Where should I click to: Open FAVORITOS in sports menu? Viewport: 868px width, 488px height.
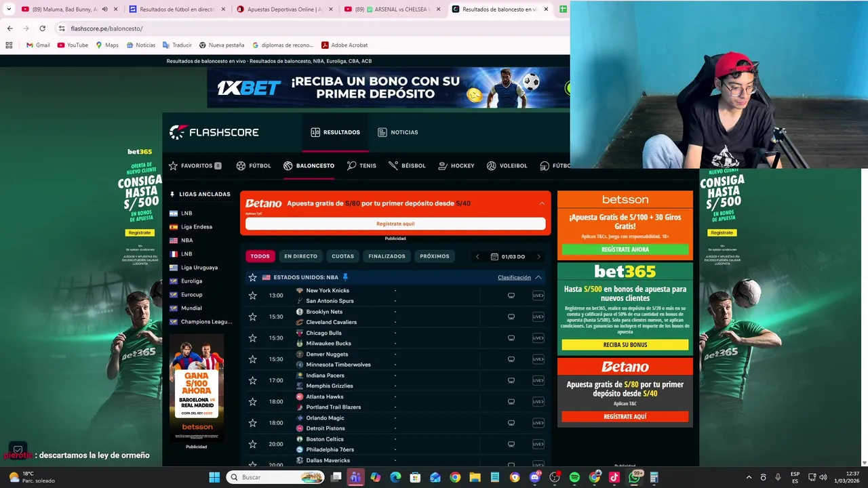click(x=195, y=165)
